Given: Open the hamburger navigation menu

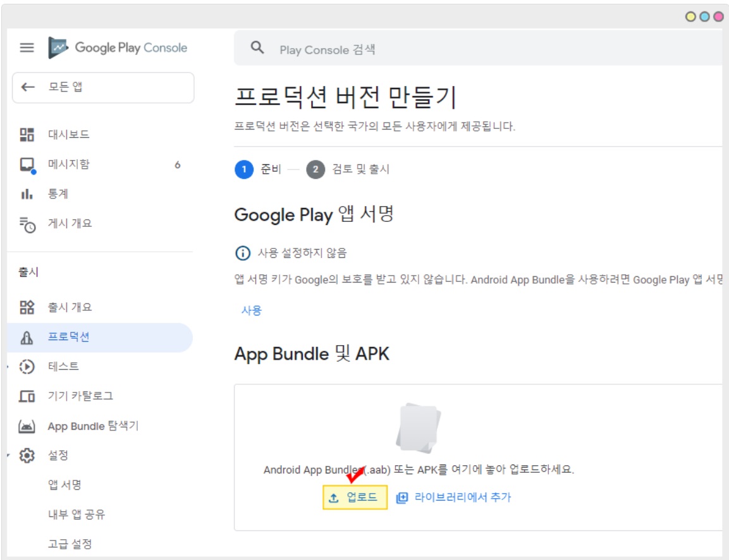Looking at the screenshot, I should 27,47.
